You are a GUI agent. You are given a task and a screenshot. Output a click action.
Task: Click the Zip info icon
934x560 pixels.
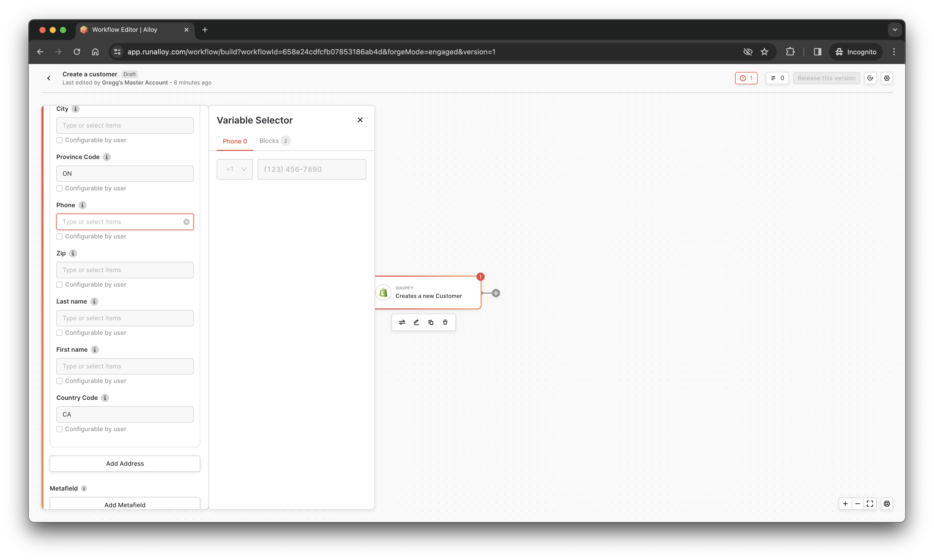[73, 253]
